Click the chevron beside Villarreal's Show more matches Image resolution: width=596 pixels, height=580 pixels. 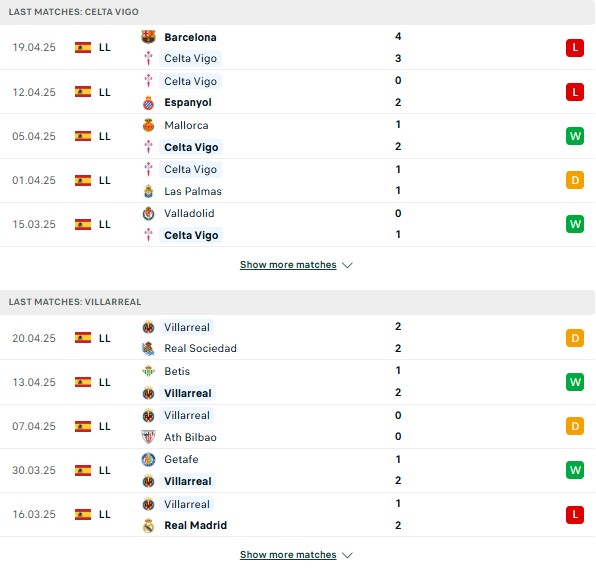(x=347, y=555)
